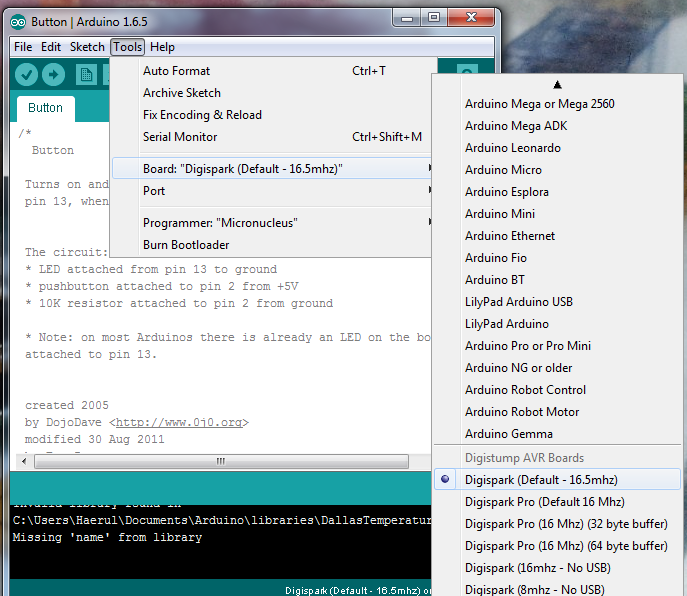The height and width of the screenshot is (596, 687).
Task: Expand the Programmer "Micronucleus" submenu
Action: pos(272,223)
